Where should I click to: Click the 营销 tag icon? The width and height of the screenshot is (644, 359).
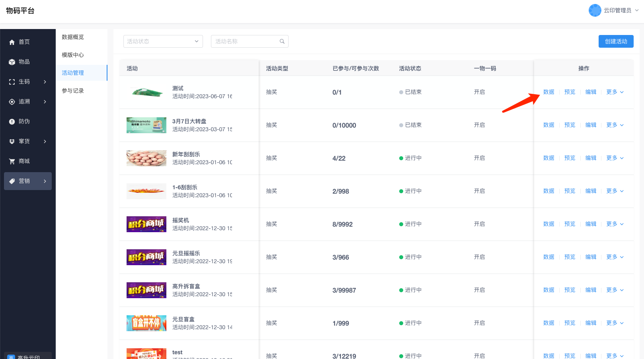12,181
